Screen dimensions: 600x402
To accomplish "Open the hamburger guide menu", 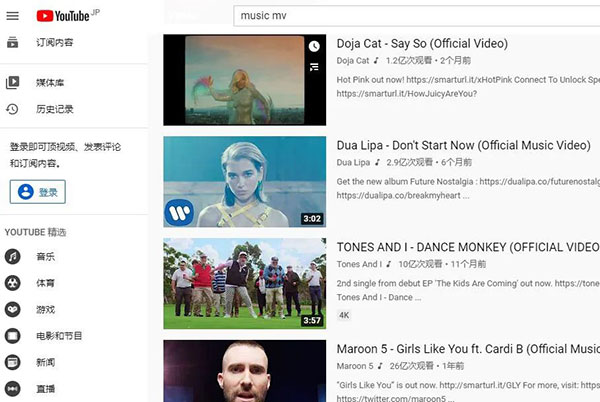I will [13, 16].
